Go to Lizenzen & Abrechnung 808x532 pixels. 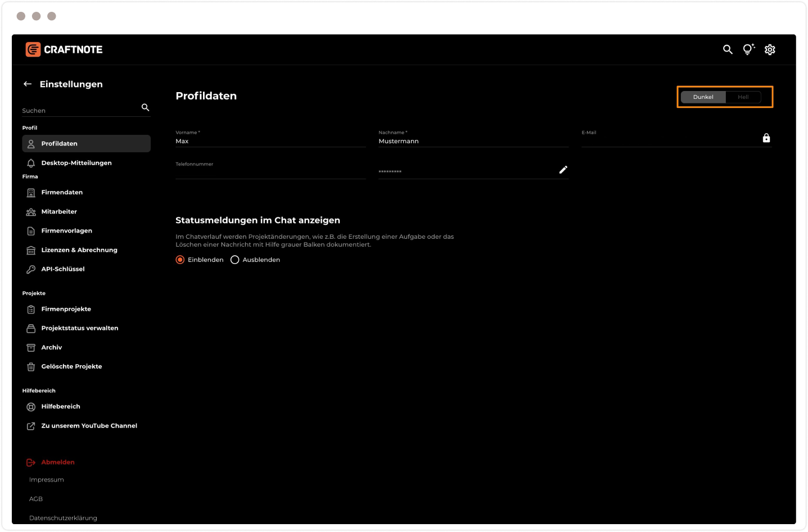point(79,250)
